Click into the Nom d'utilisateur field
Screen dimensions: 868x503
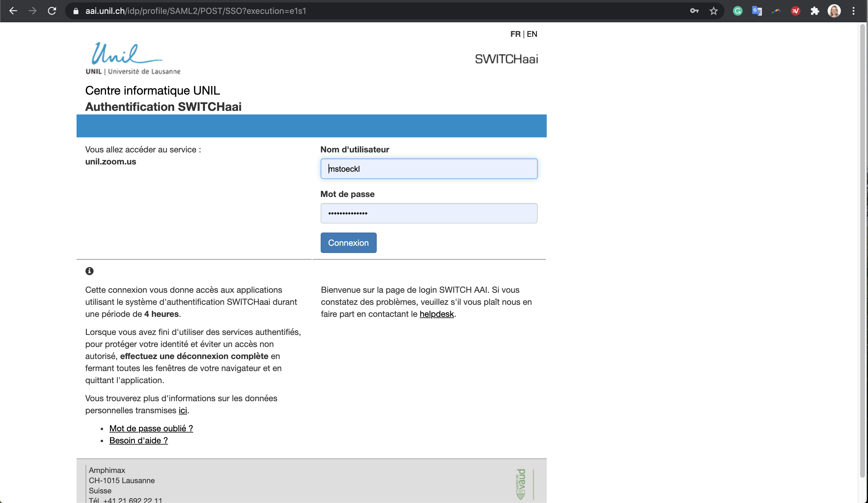click(x=429, y=169)
